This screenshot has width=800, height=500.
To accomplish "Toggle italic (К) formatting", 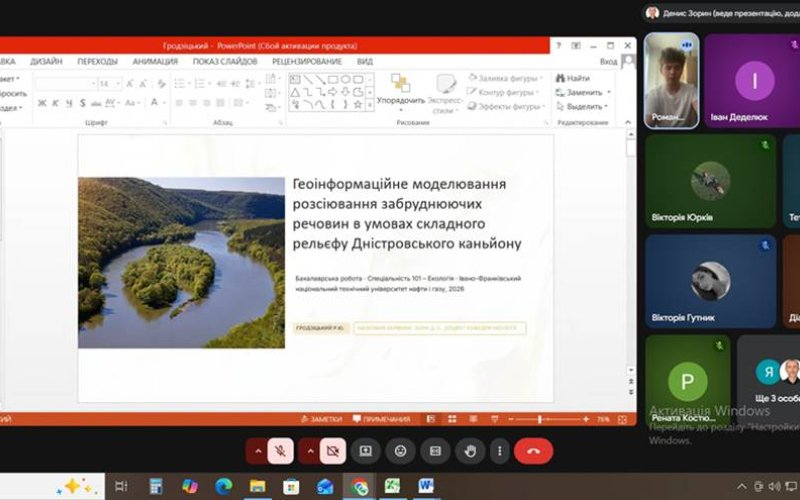I will point(55,103).
